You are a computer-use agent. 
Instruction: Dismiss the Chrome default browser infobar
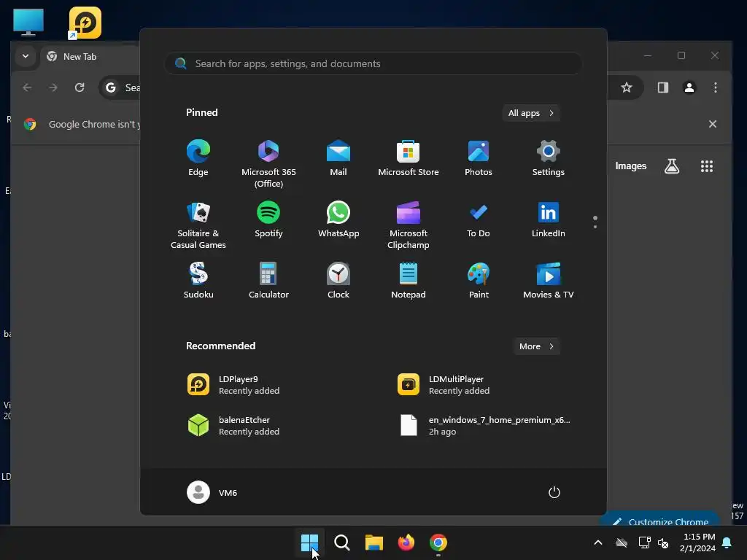coord(713,124)
